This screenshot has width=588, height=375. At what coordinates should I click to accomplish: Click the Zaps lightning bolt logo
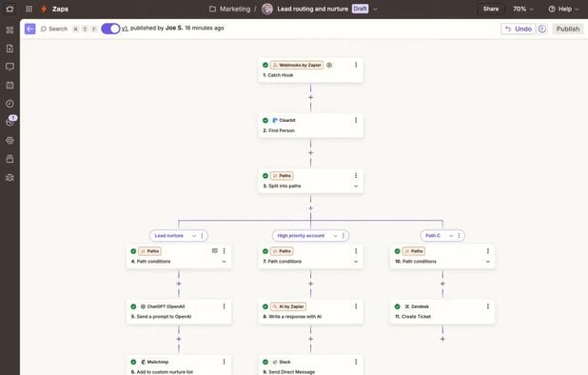tap(44, 9)
